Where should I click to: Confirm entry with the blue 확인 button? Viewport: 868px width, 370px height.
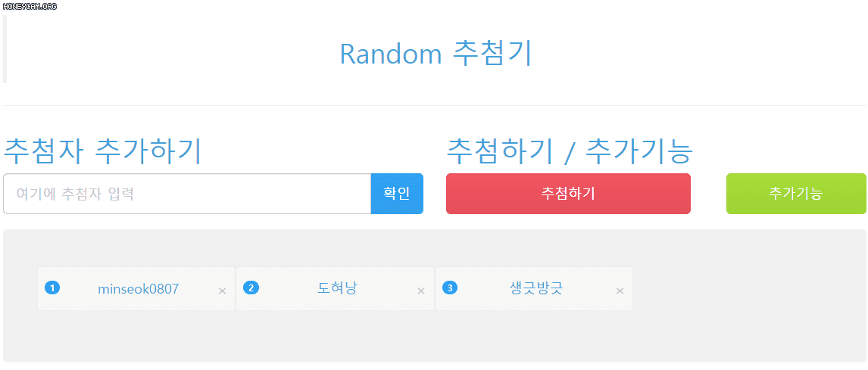pos(397,194)
